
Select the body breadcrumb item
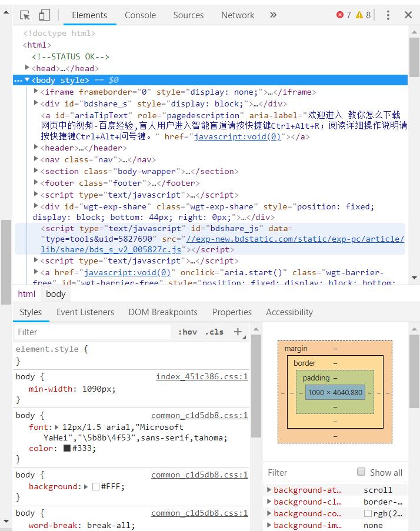point(55,294)
